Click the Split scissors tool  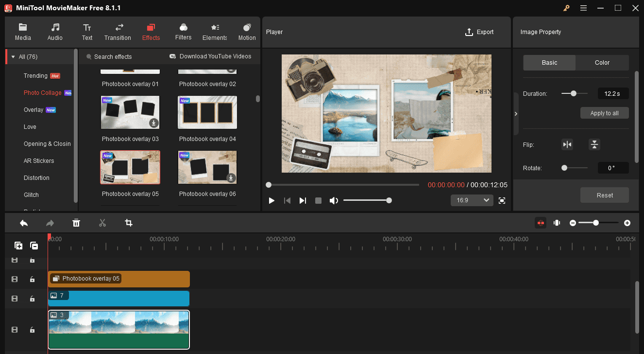point(102,223)
